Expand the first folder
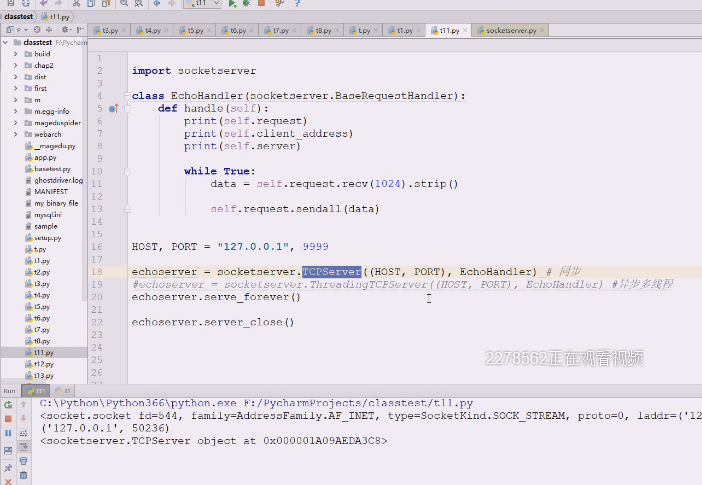Screen dimensions: 702x485 16,88
